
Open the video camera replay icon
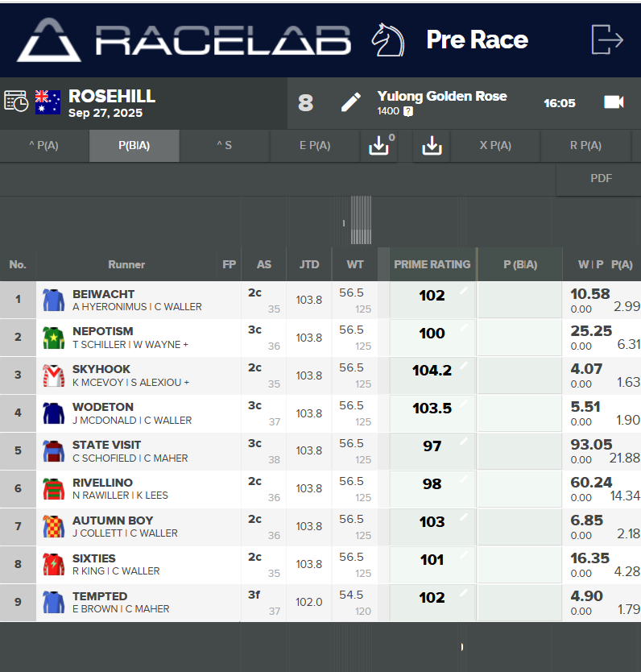tap(614, 102)
